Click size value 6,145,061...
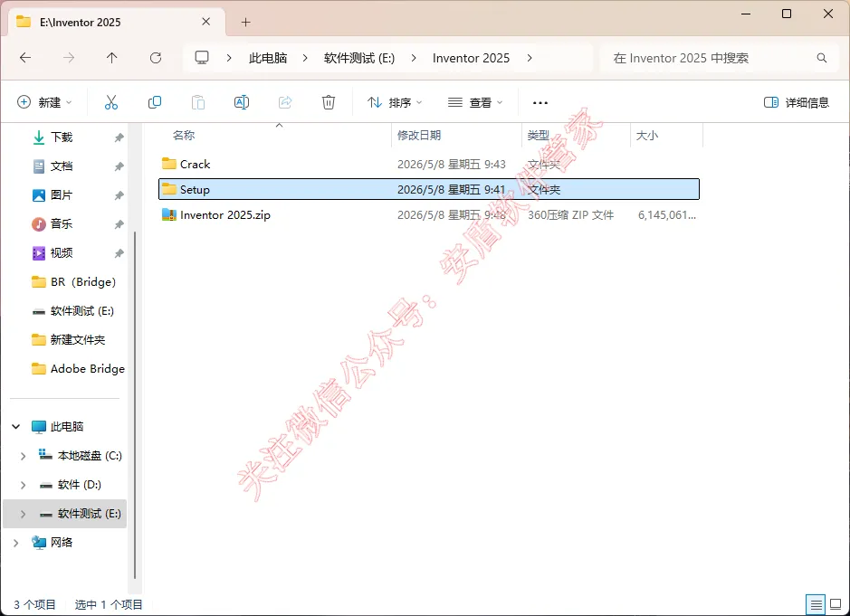Image resolution: width=850 pixels, height=616 pixels. pos(667,215)
